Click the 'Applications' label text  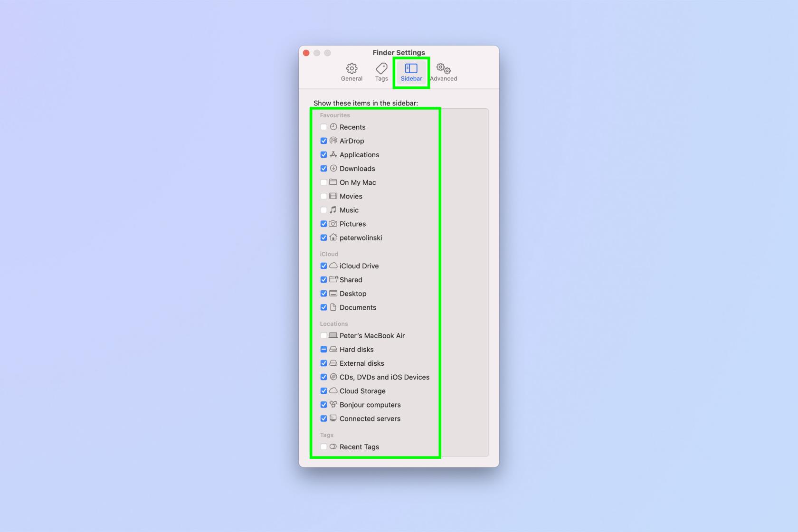[359, 155]
